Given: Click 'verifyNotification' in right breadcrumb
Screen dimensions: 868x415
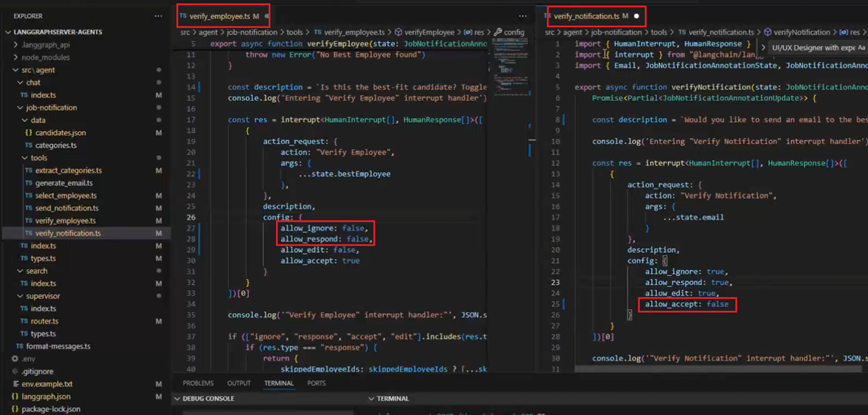Looking at the screenshot, I should coord(802,32).
